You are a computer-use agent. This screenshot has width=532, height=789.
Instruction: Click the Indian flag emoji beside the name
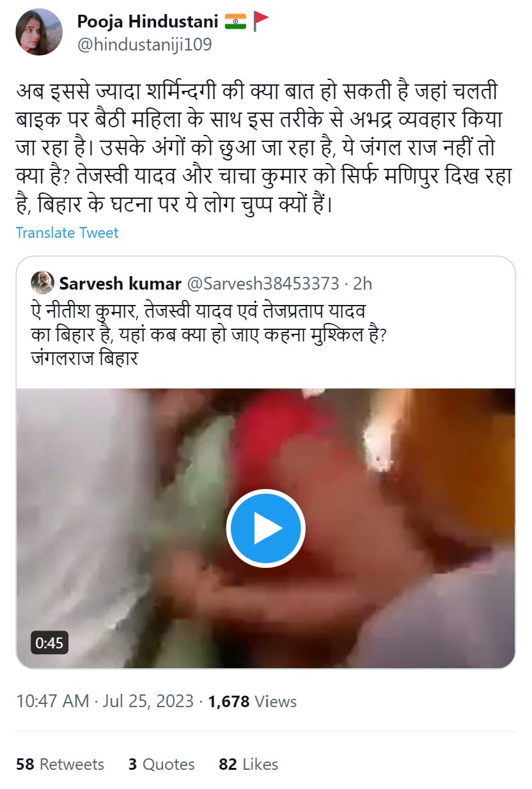click(235, 22)
